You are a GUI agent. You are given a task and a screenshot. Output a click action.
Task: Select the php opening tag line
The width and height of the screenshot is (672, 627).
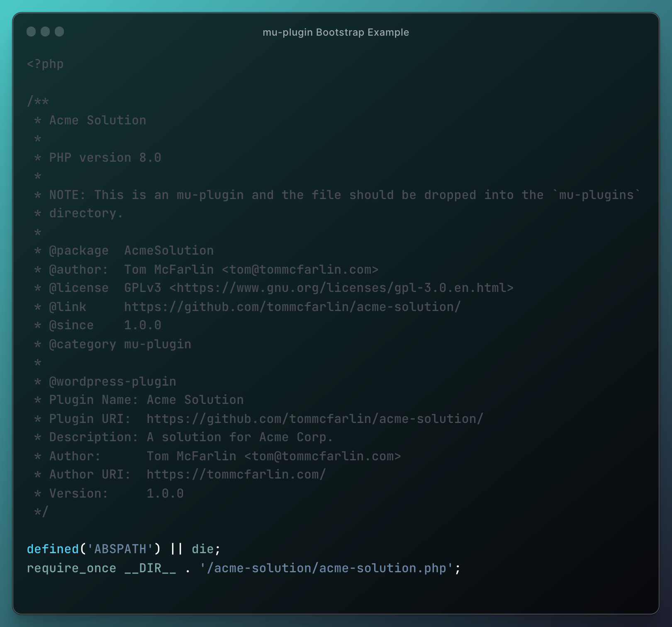pyautogui.click(x=45, y=63)
